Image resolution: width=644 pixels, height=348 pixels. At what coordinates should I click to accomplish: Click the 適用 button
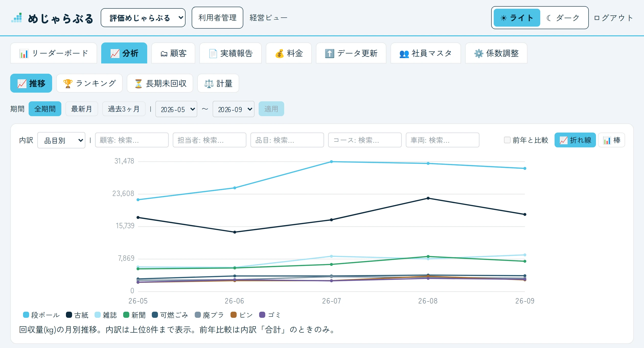(x=271, y=109)
